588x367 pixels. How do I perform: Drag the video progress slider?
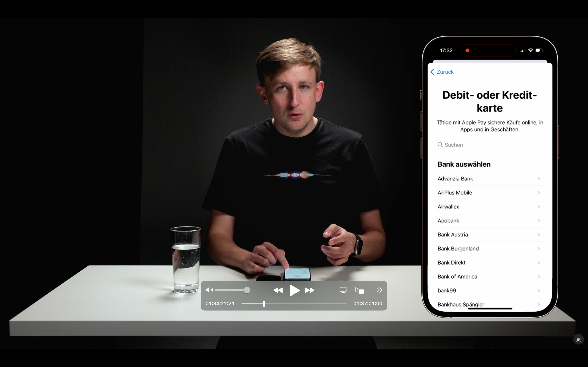coord(263,303)
